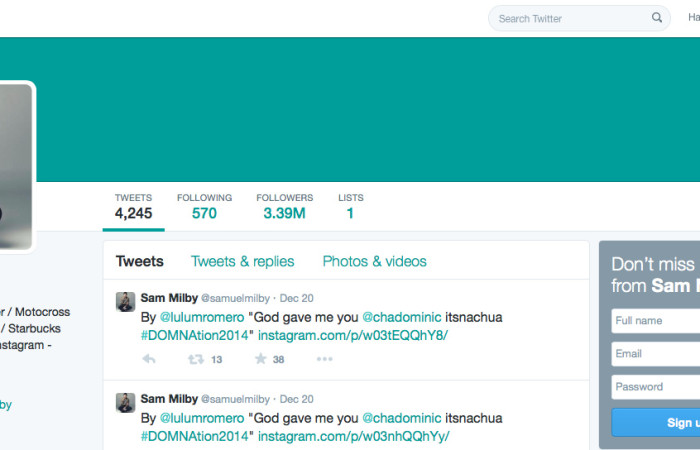This screenshot has width=700, height=450.
Task: Open the 4,245 Tweets count
Action: (133, 207)
